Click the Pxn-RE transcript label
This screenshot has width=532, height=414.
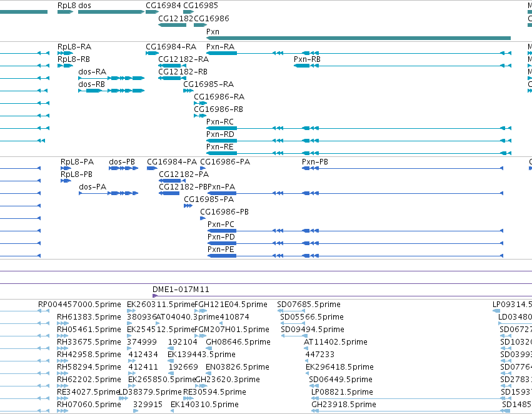click(220, 146)
